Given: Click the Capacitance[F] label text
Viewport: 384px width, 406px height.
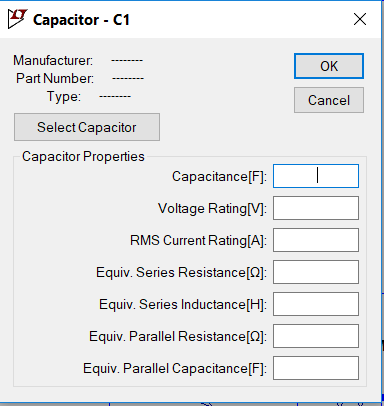Looking at the screenshot, I should (219, 177).
